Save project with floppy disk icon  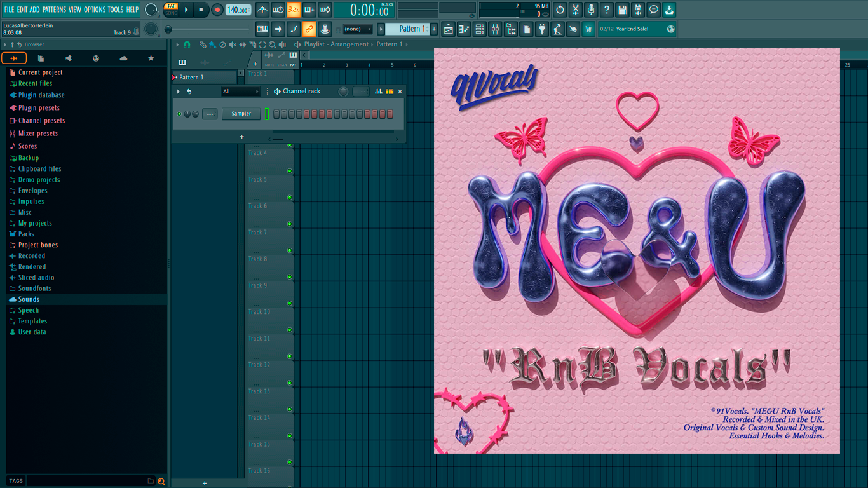click(622, 10)
